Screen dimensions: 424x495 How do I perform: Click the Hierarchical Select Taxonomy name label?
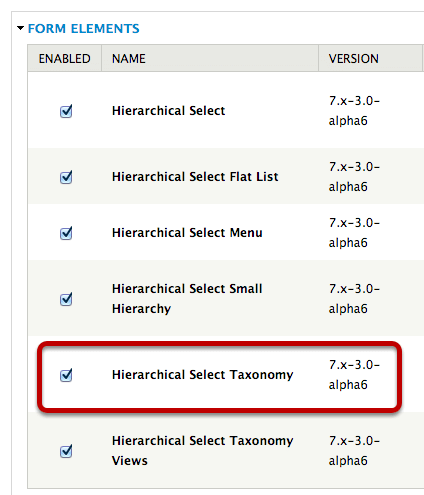(203, 375)
